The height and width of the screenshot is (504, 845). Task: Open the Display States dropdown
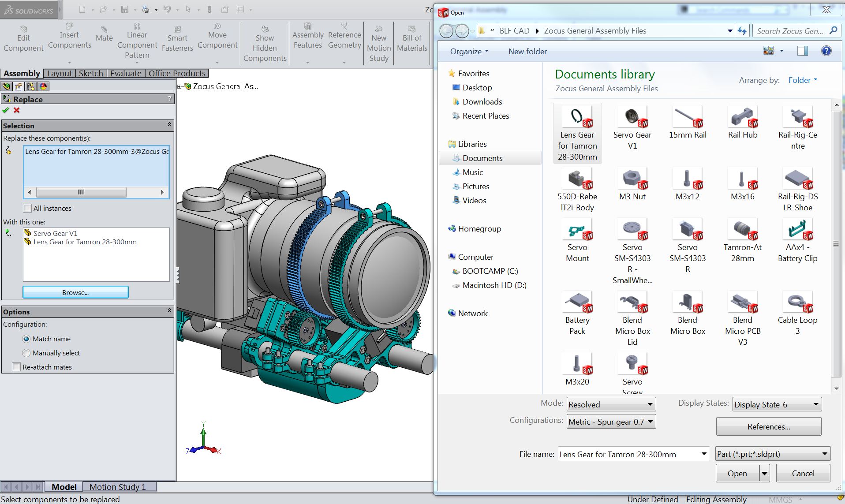(777, 404)
